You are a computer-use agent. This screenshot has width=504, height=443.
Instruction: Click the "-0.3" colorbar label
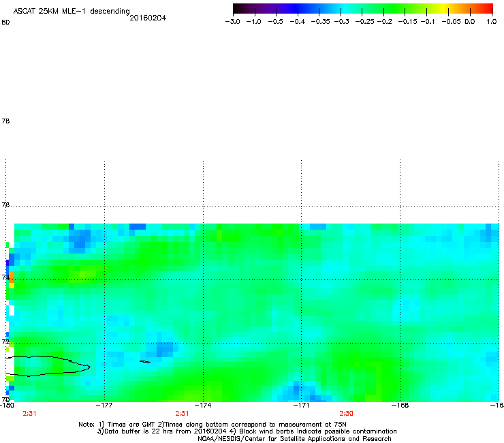coord(342,22)
